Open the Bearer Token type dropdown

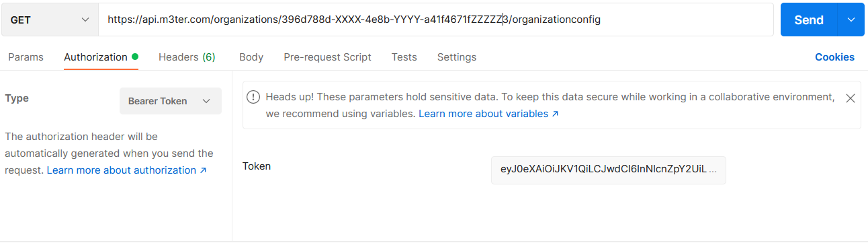170,101
